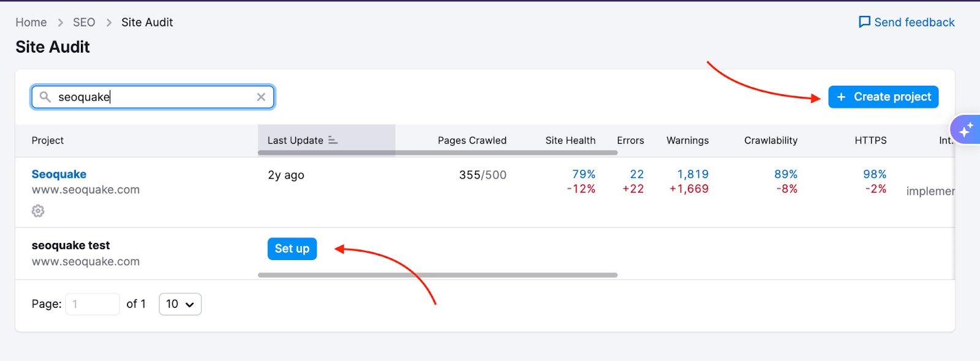Clear the search field with X icon
980x361 pixels.
click(261, 97)
